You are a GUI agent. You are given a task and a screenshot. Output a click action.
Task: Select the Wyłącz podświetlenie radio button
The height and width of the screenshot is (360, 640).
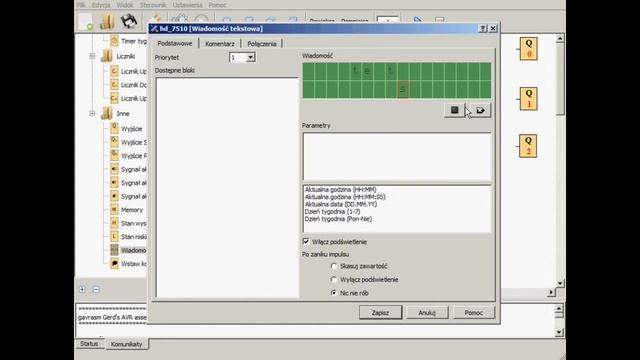coord(334,280)
